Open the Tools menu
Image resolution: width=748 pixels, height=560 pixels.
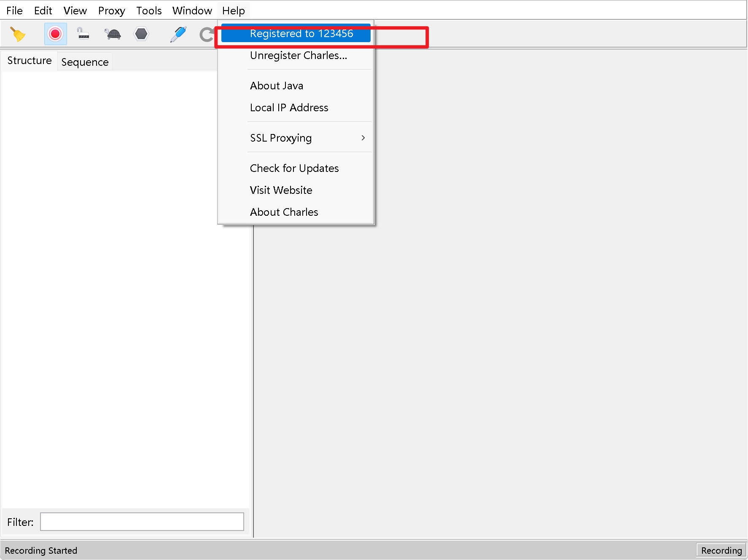click(x=149, y=11)
